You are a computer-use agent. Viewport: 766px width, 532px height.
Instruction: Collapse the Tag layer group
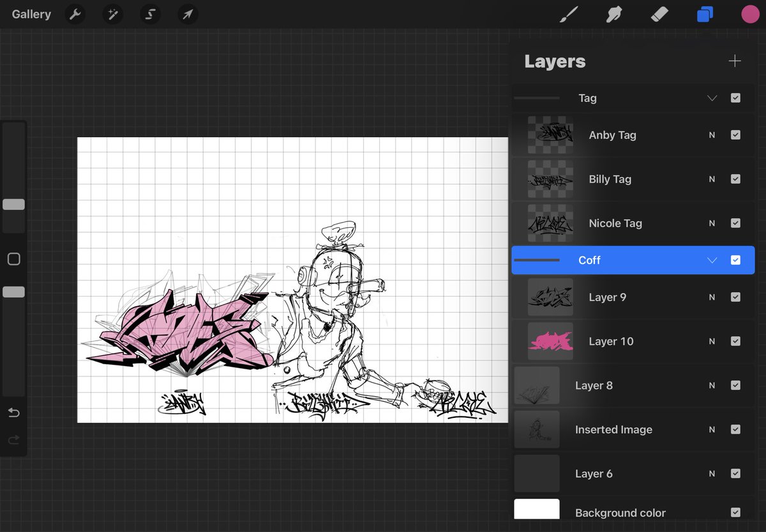pos(712,98)
